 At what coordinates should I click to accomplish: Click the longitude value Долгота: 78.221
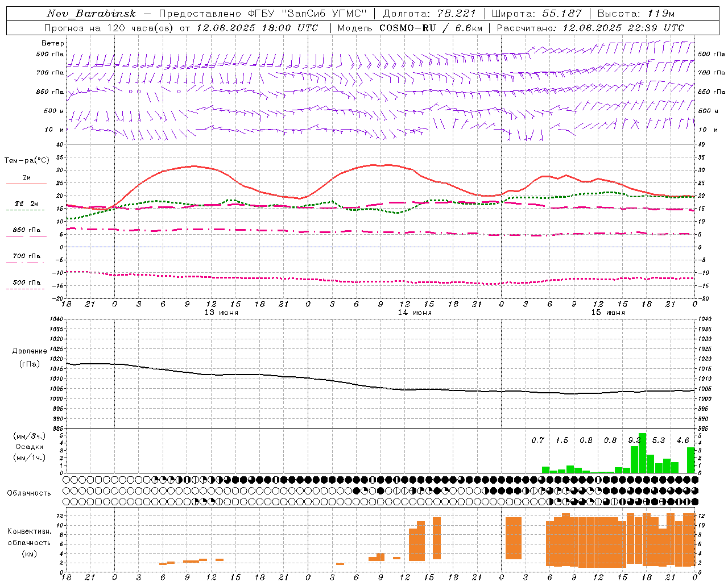[x=429, y=14]
